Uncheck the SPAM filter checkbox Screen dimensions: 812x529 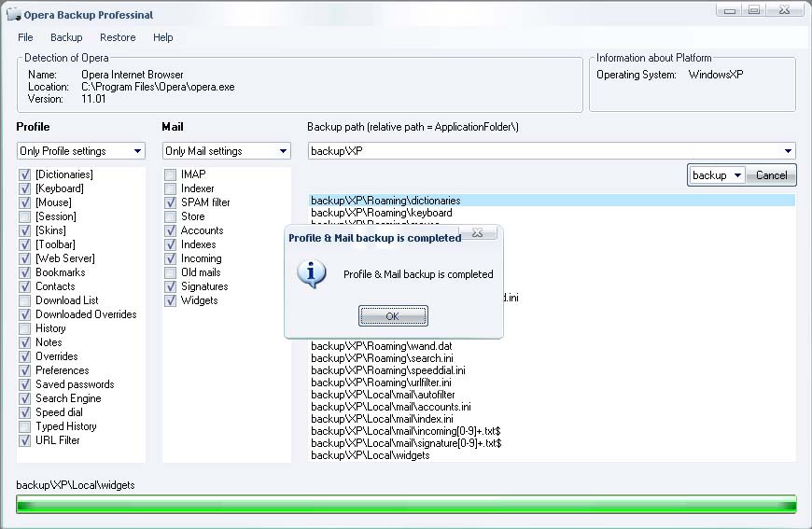pyautogui.click(x=171, y=202)
